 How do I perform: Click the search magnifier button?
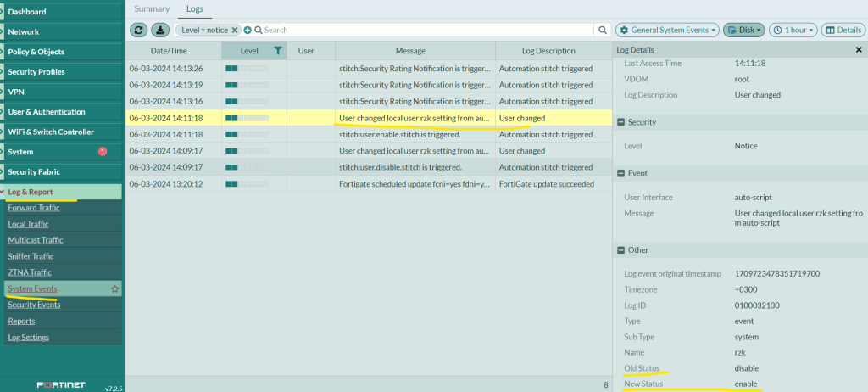603,30
